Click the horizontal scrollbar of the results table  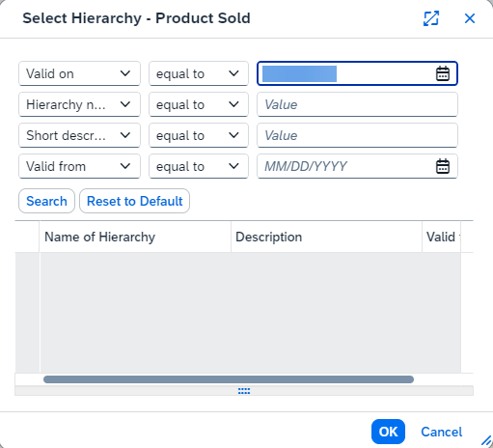click(x=229, y=379)
